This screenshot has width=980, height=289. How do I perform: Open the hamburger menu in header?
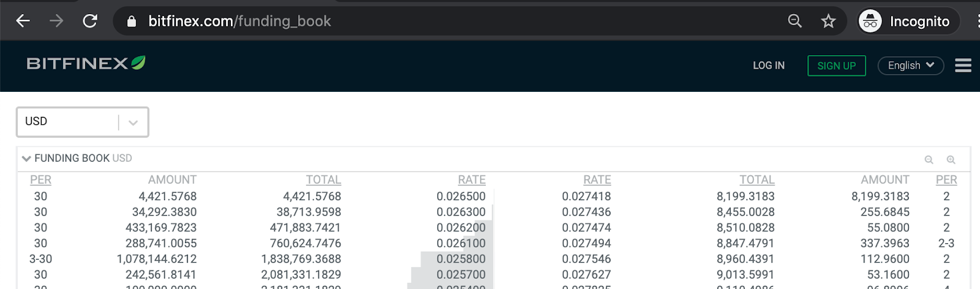click(x=963, y=66)
